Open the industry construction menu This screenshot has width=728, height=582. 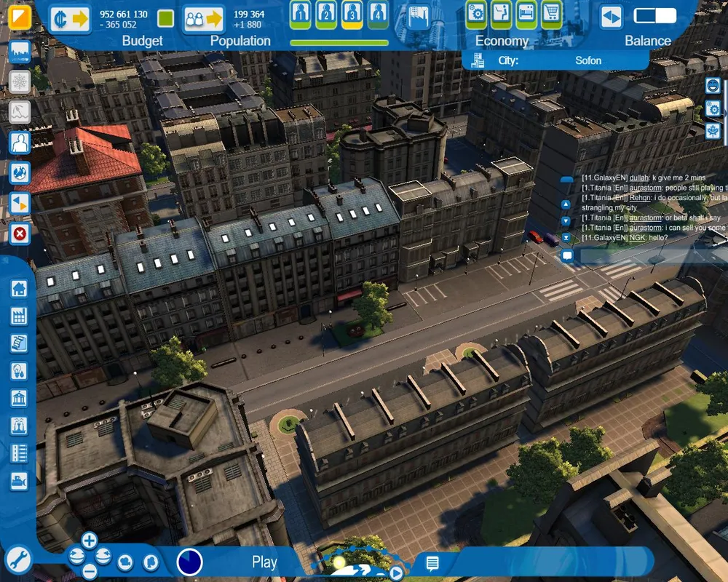click(19, 316)
